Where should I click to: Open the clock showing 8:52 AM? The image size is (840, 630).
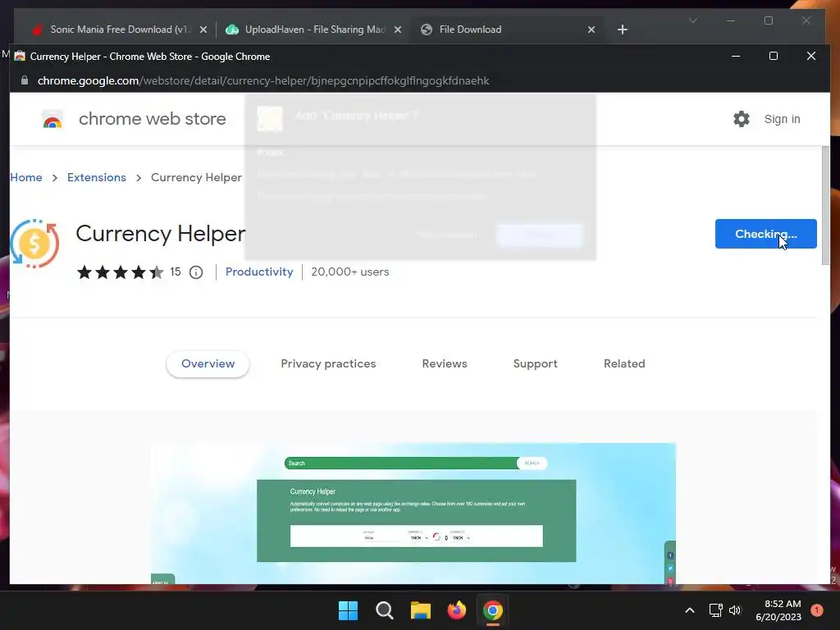[x=778, y=610]
